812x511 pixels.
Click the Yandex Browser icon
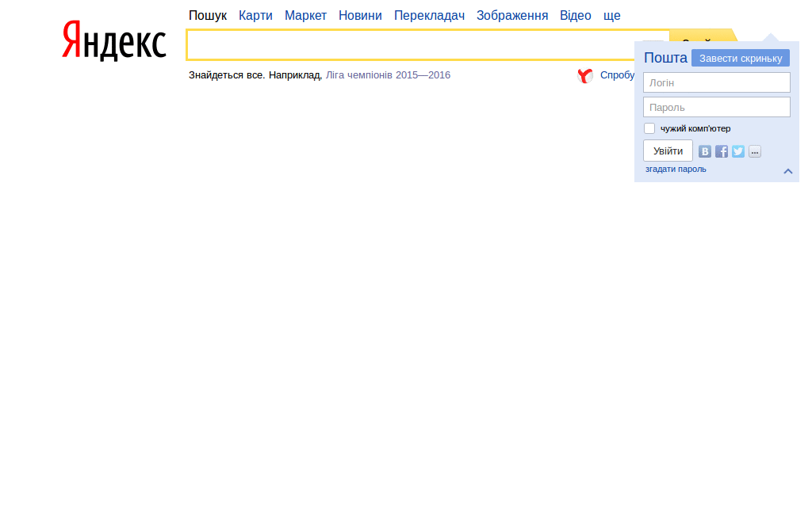pos(585,75)
